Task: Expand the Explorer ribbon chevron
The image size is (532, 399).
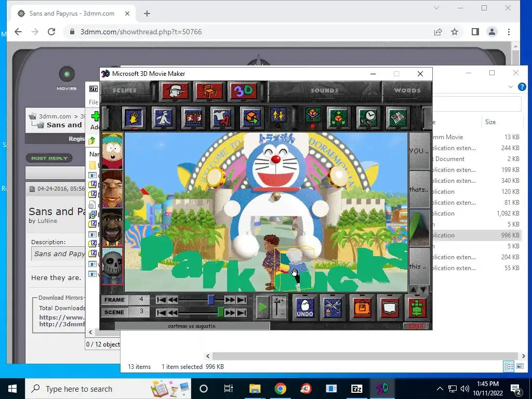Action: pyautogui.click(x=510, y=87)
